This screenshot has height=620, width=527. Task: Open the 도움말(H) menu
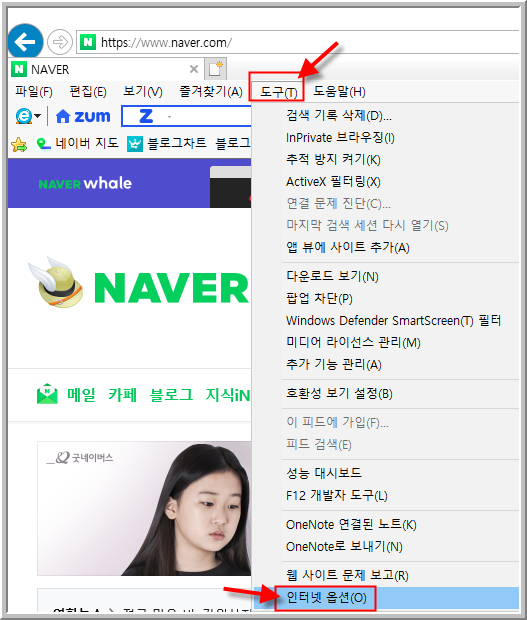(x=339, y=92)
